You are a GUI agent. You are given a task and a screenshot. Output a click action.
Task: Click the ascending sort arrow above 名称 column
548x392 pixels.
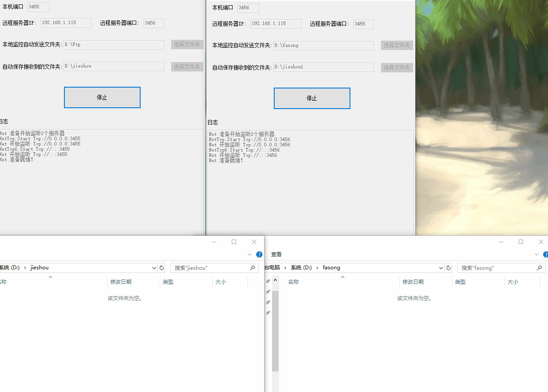click(x=343, y=277)
